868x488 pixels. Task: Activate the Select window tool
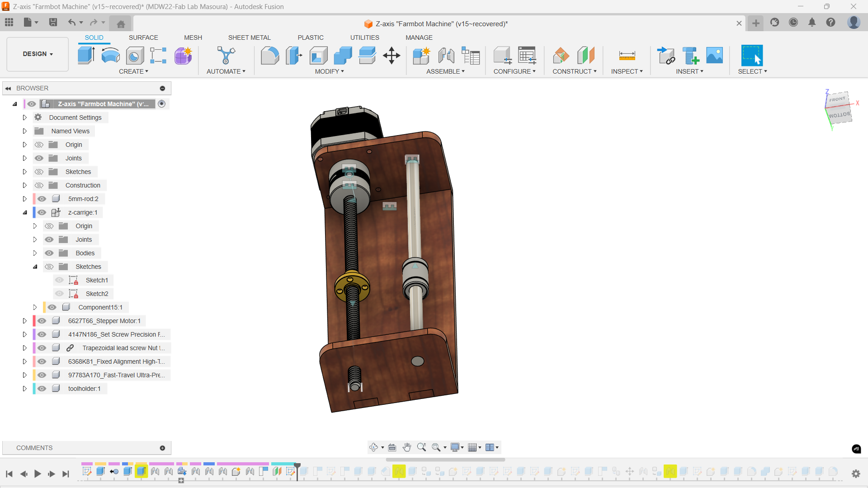[x=752, y=56]
